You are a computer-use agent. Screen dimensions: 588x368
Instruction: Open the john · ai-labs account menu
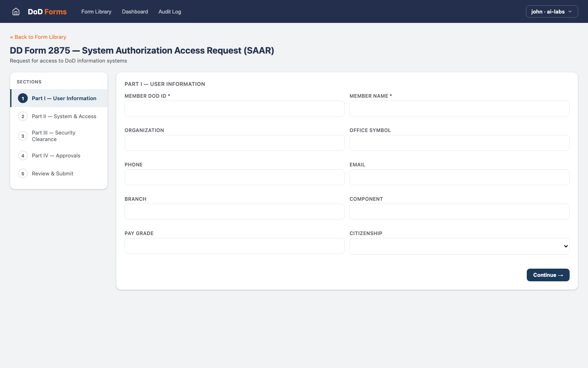(552, 11)
